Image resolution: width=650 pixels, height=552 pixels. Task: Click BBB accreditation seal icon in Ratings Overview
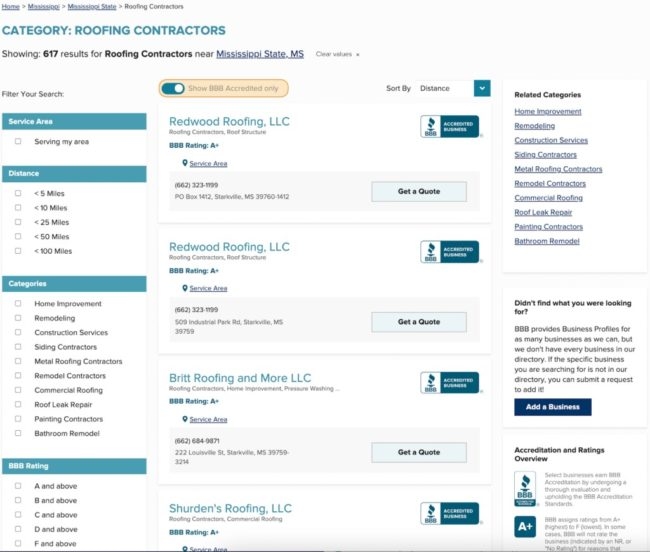point(525,488)
